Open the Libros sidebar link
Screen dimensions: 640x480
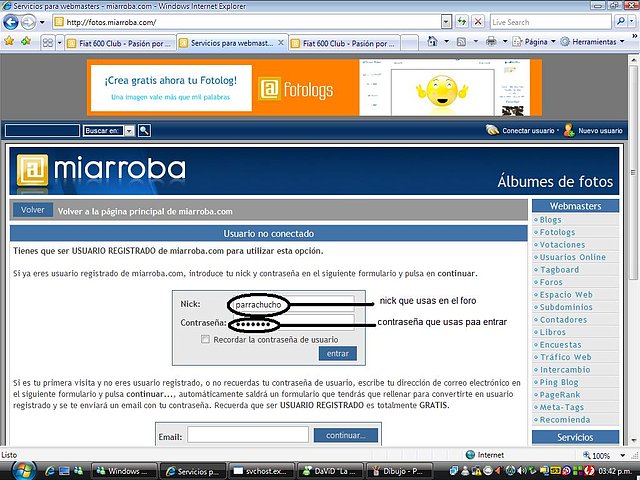[x=552, y=332]
